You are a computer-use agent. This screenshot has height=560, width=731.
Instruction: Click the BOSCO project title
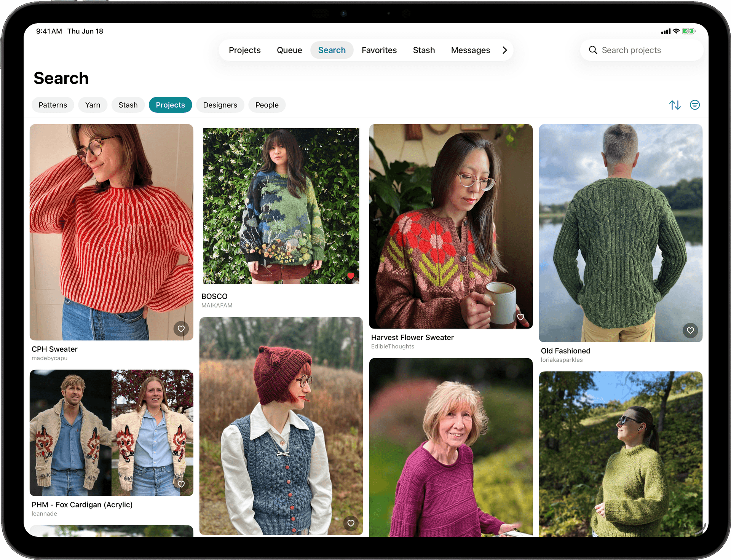[214, 296]
